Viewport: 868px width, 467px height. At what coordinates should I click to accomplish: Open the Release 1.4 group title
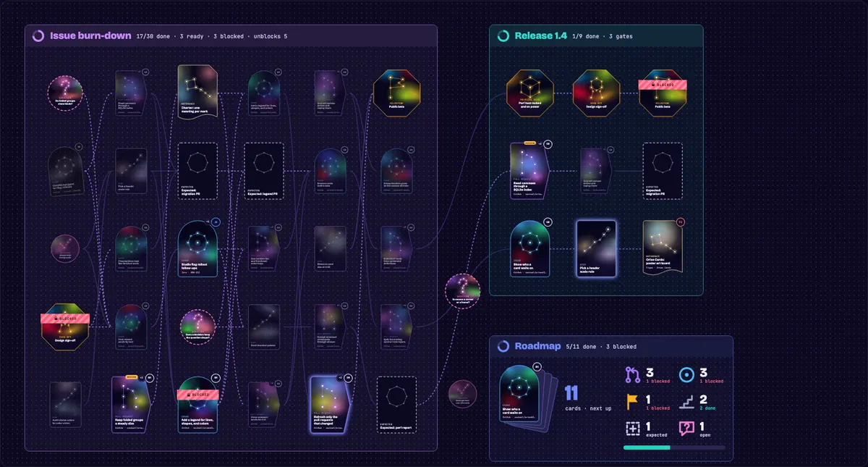click(540, 35)
